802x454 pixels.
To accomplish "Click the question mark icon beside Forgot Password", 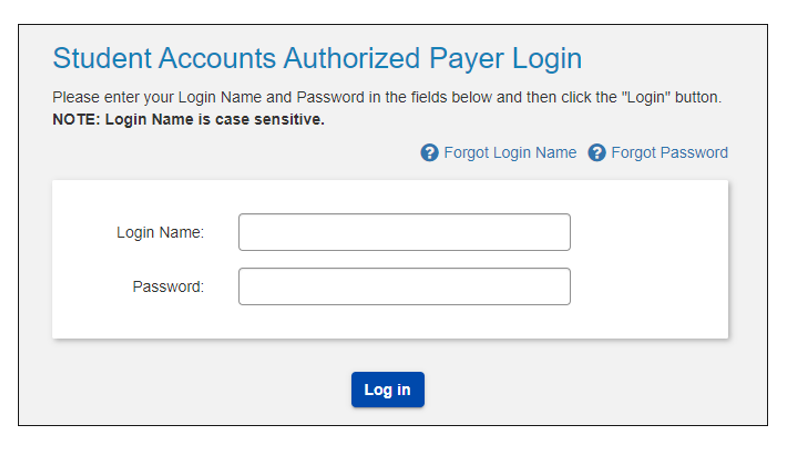I will point(598,153).
